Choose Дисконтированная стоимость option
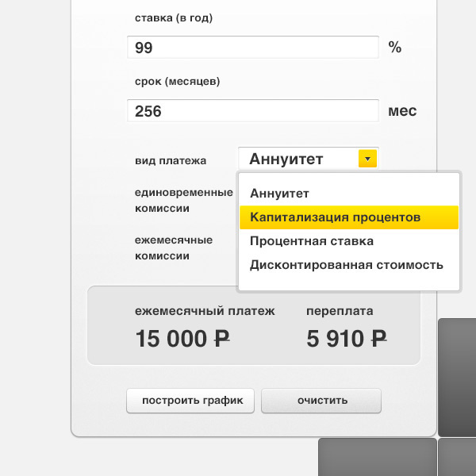The width and height of the screenshot is (476, 476). (349, 265)
